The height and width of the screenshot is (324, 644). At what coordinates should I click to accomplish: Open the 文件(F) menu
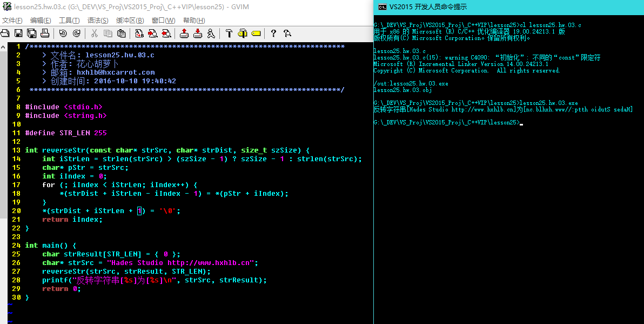[x=12, y=21]
